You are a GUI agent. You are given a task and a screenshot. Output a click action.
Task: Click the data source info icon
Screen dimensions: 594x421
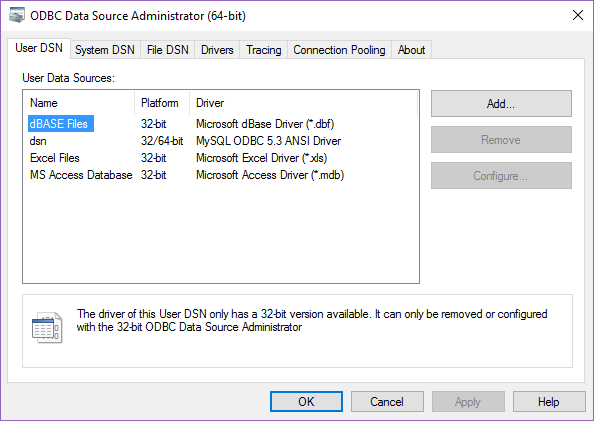click(47, 328)
